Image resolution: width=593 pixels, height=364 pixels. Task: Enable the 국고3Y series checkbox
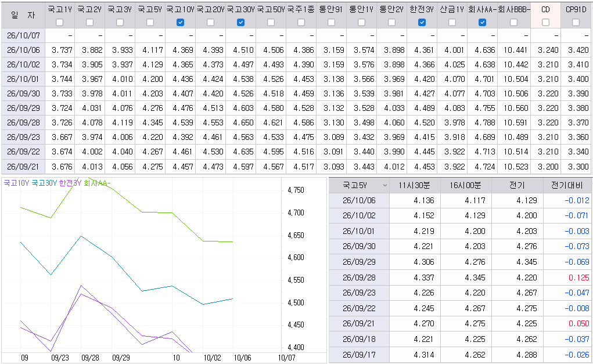coord(120,23)
